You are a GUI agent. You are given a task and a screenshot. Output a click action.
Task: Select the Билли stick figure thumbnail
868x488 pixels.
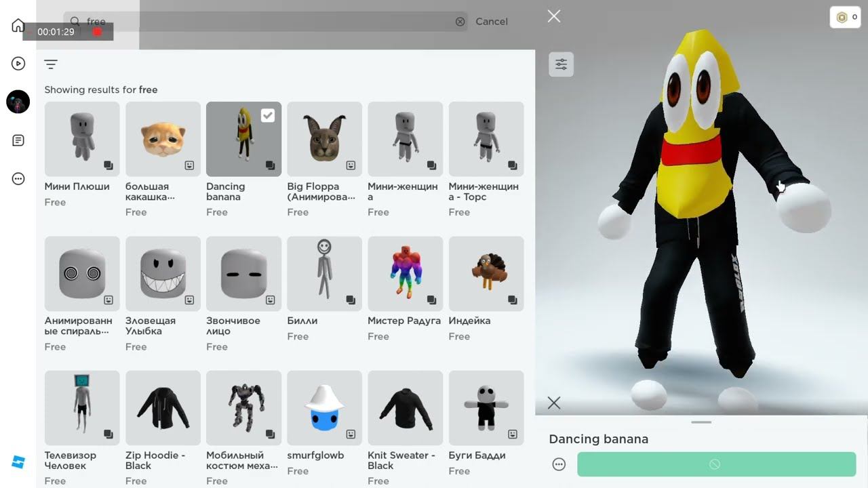tap(324, 274)
